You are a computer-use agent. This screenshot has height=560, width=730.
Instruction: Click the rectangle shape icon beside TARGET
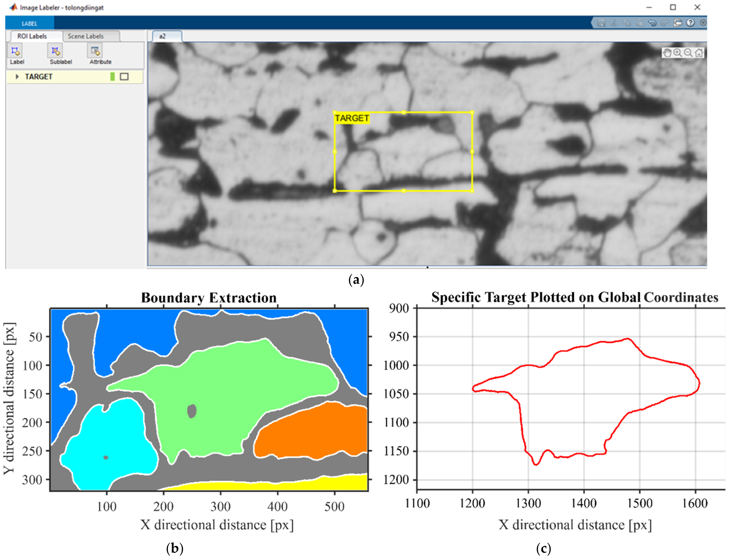click(x=124, y=77)
